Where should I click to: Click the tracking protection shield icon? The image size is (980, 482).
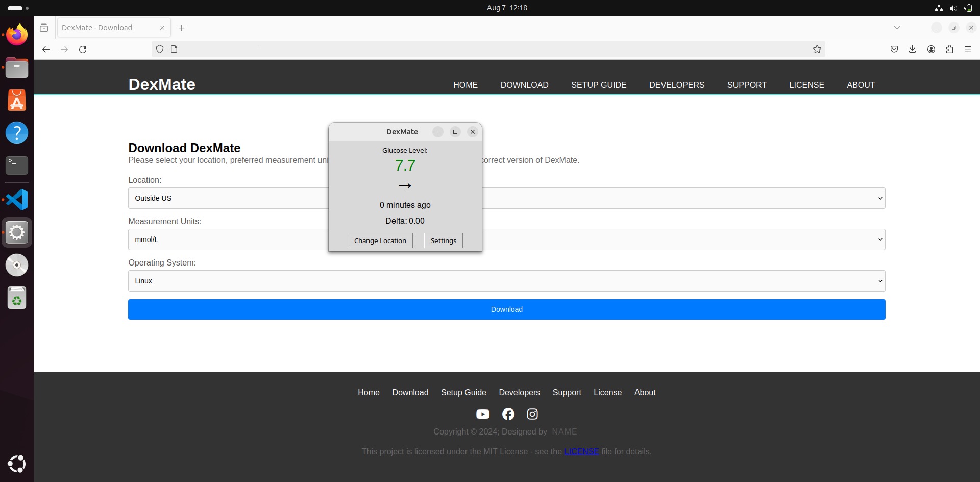click(160, 49)
